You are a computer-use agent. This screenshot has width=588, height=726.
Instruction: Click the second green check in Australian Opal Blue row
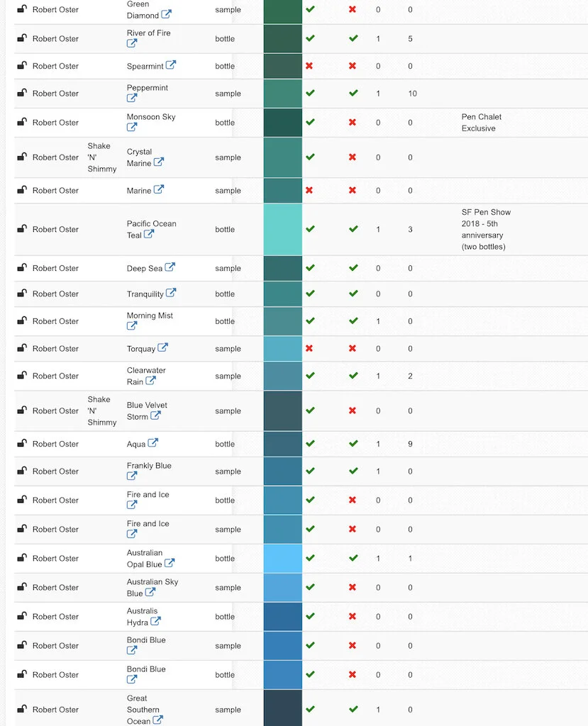(353, 558)
